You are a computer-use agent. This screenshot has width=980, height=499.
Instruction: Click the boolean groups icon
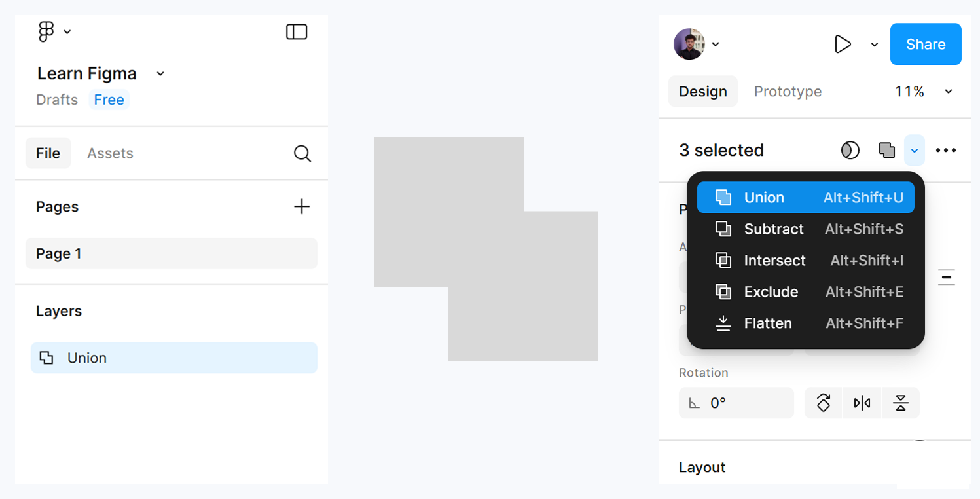[886, 151]
